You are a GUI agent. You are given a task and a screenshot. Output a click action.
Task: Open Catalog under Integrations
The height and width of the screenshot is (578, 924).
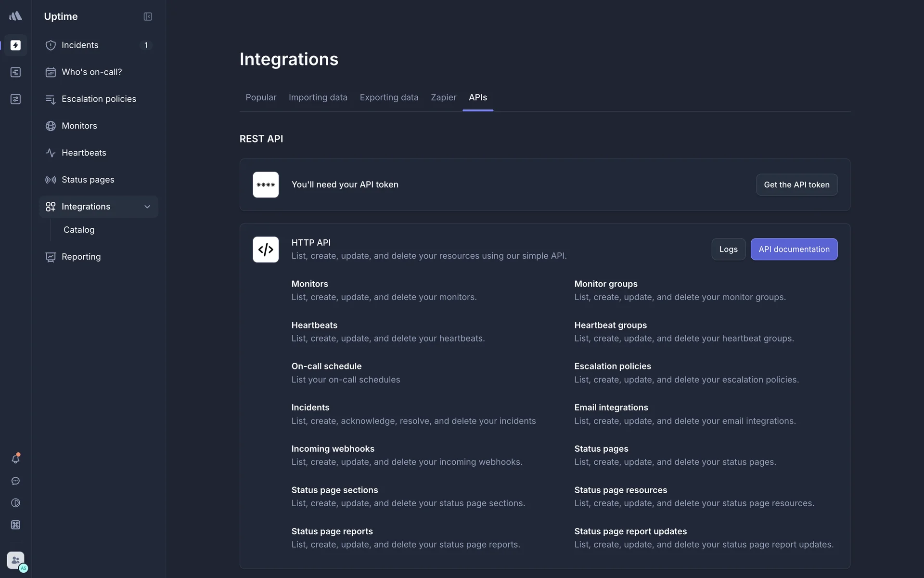(x=79, y=230)
